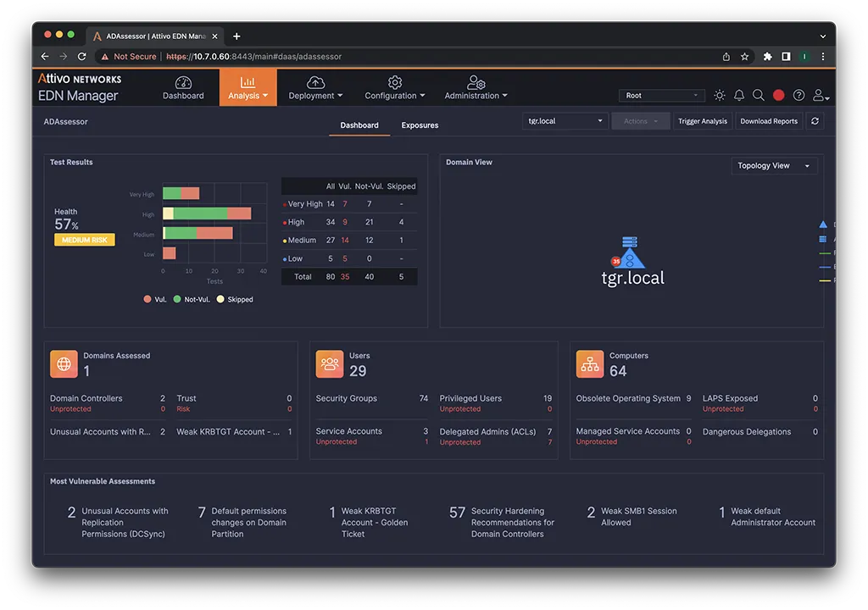Click the Medium chart bar
Image resolution: width=868 pixels, height=610 pixels.
pos(198,233)
